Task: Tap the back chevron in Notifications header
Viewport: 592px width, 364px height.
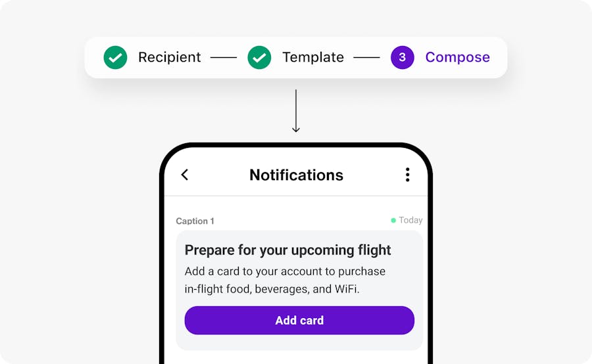Action: [x=185, y=175]
